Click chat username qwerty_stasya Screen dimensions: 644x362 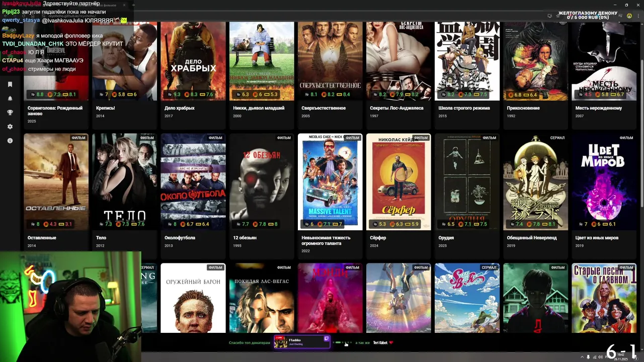(21, 20)
